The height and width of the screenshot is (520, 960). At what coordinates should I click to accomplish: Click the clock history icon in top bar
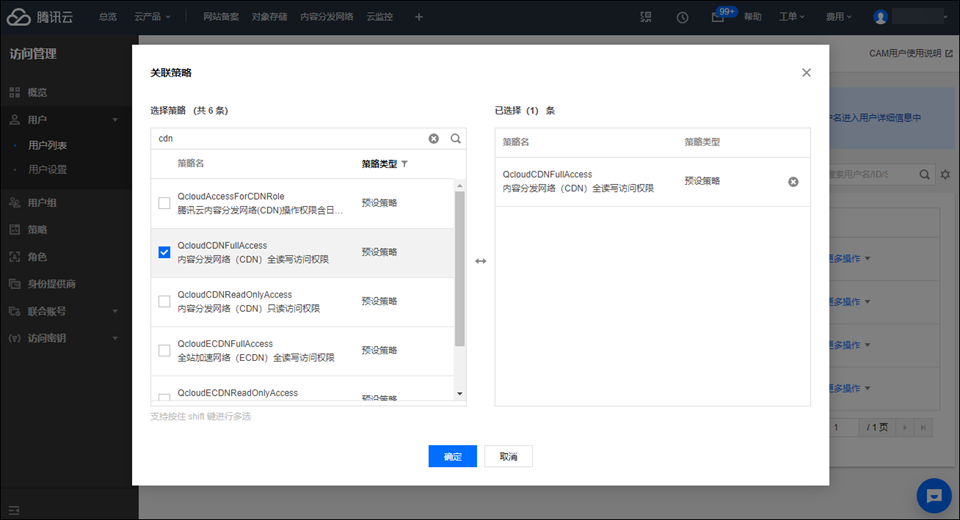coord(682,17)
